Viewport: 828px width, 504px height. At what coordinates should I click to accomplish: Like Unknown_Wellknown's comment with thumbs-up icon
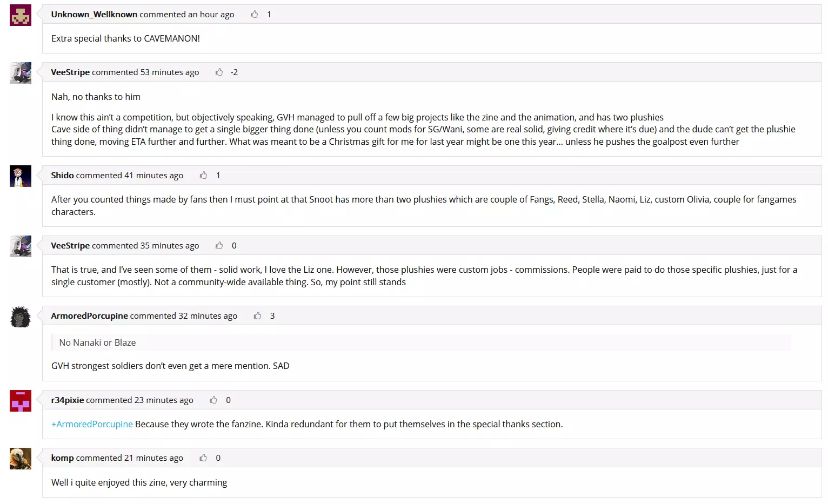tap(254, 14)
